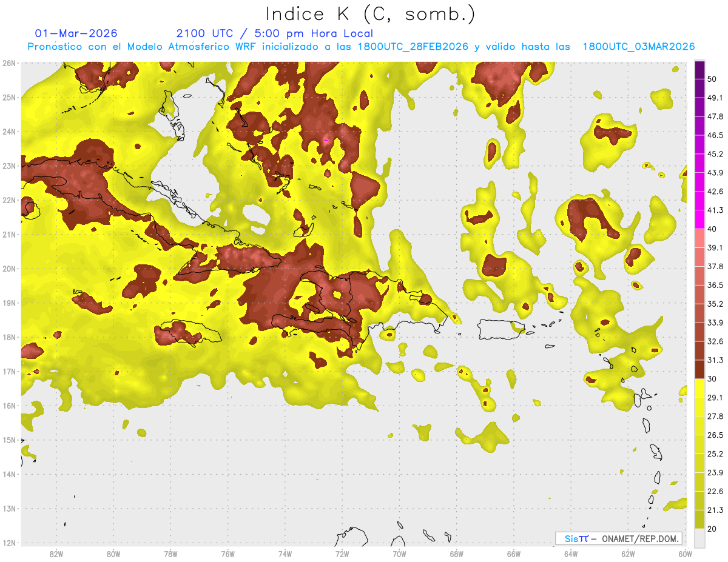Pick the bright magenta colorbar segment between 40 and 41.3

point(699,219)
